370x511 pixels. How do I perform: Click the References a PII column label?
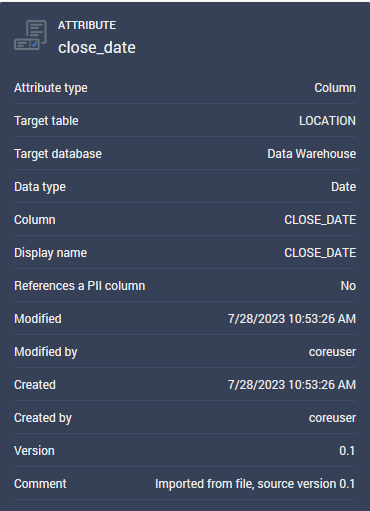pyautogui.click(x=80, y=286)
